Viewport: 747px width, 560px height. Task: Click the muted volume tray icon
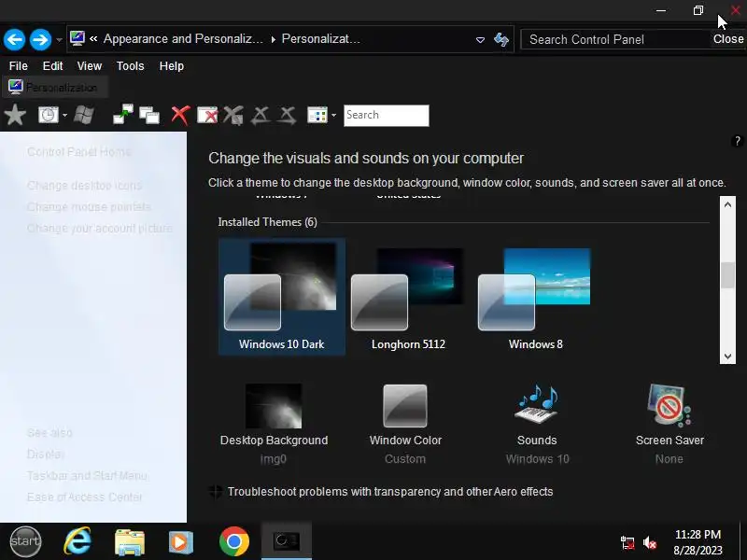coord(650,542)
